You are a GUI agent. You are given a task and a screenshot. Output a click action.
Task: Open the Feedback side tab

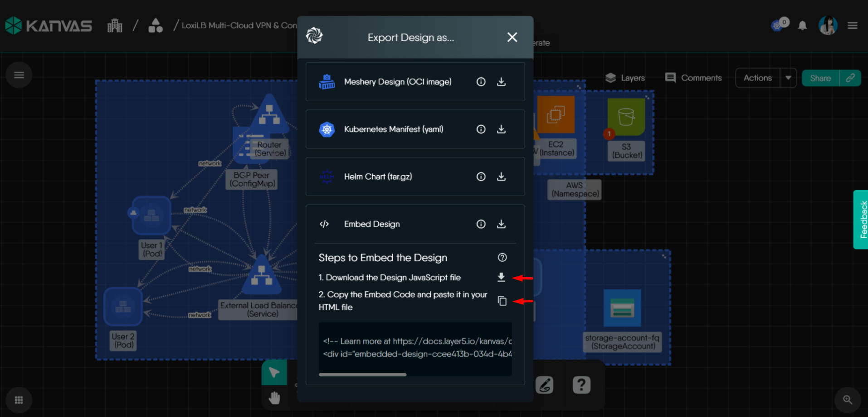pos(861,220)
